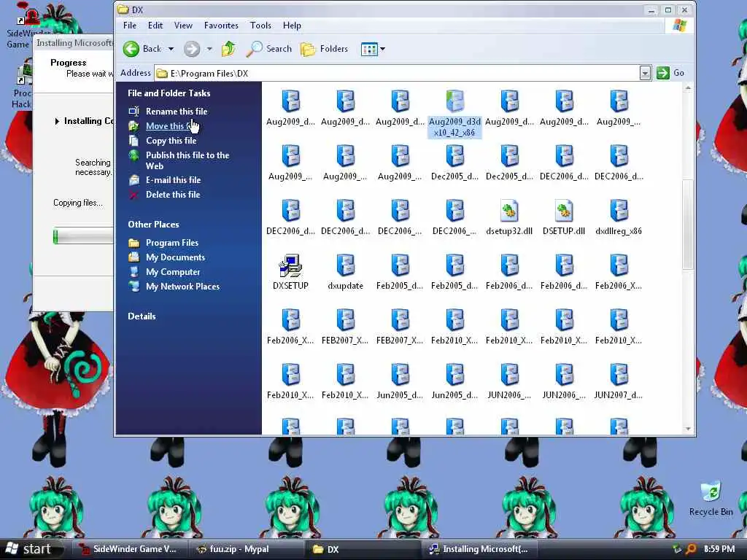Open the Forward history dropdown arrow

click(x=209, y=49)
